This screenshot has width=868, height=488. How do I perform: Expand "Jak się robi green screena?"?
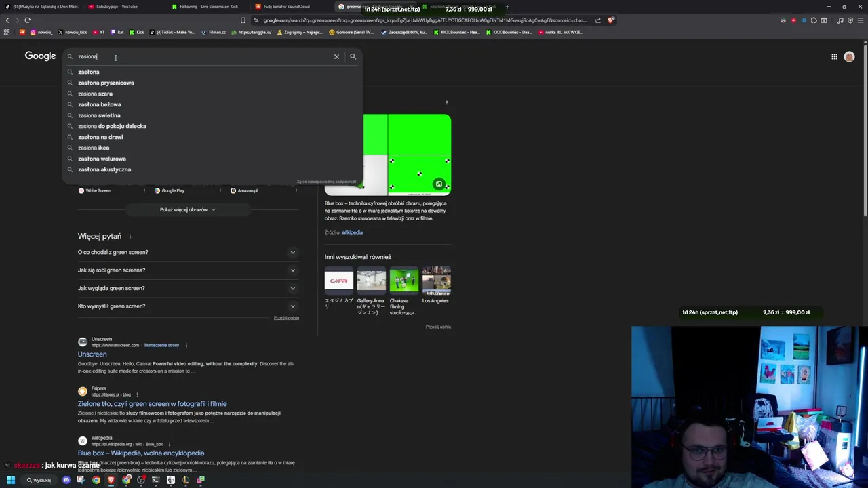tap(188, 270)
